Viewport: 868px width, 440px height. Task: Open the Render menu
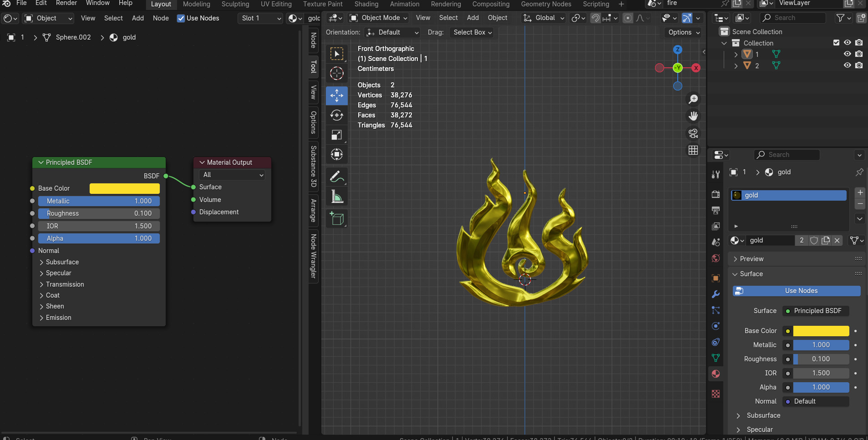pyautogui.click(x=66, y=3)
